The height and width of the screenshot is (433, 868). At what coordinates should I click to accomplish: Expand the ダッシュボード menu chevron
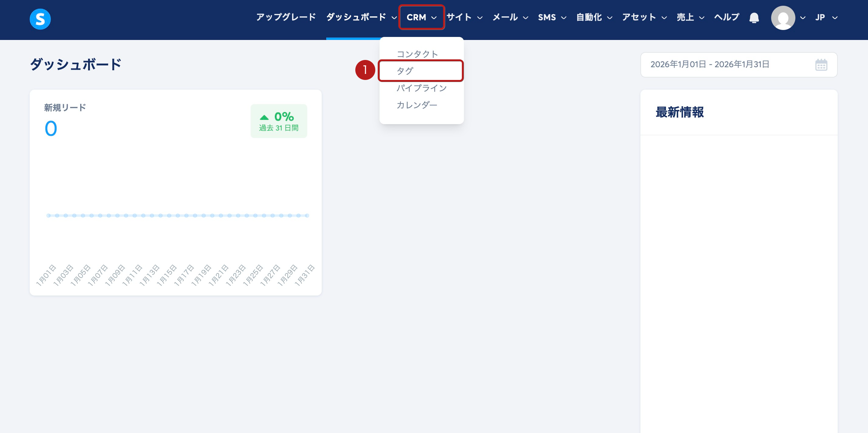click(x=394, y=18)
